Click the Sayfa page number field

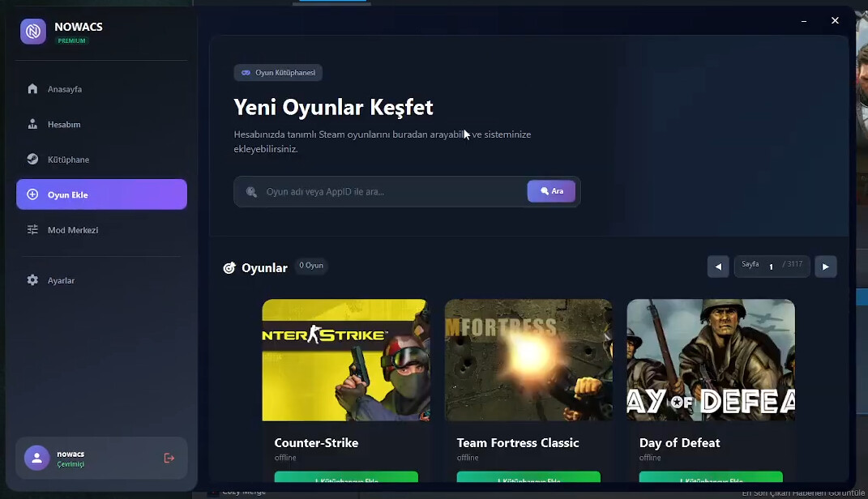771,267
